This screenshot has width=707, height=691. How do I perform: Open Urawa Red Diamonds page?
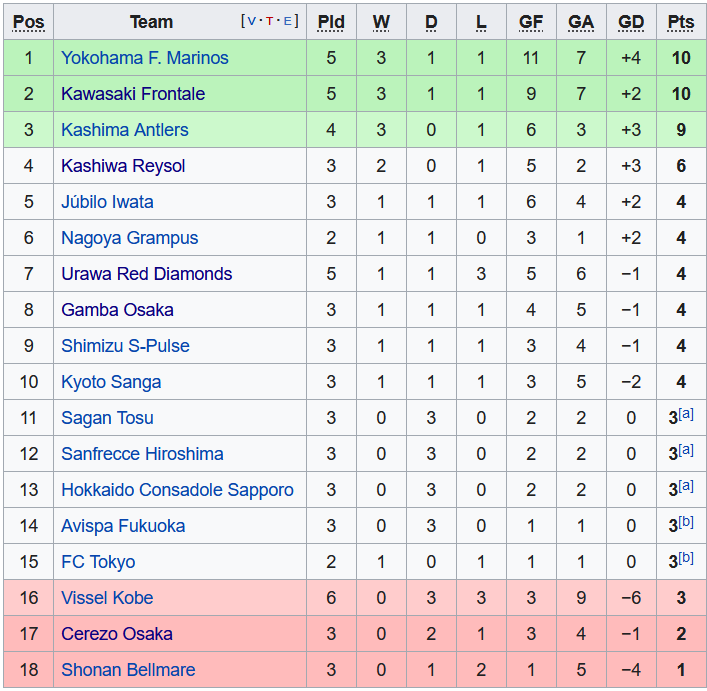tap(146, 274)
